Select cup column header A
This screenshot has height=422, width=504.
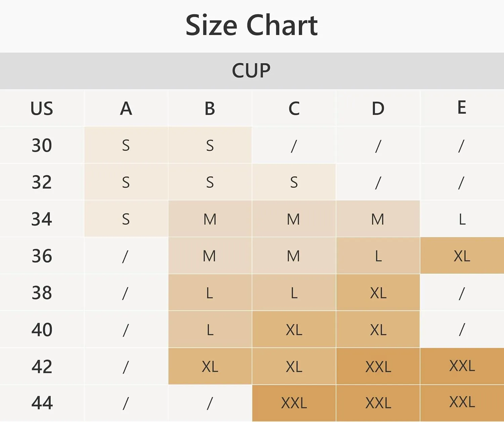[126, 108]
